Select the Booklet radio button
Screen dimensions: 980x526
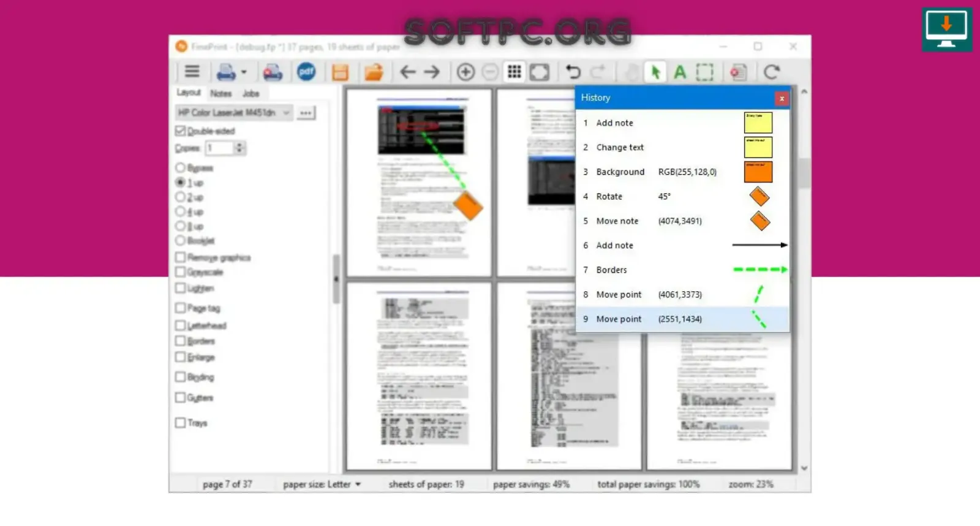point(180,240)
